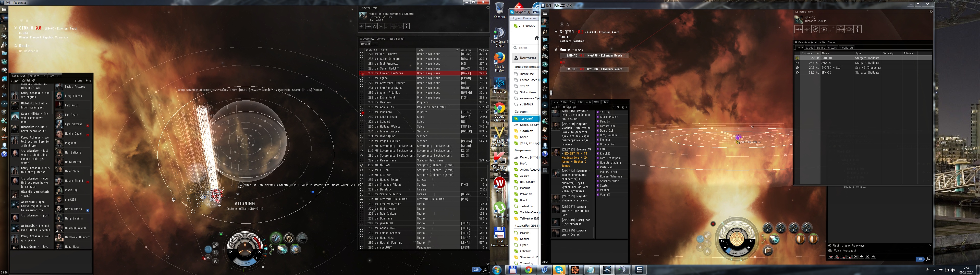
Task: Switch to the tackle overview tab
Action: tap(810, 48)
